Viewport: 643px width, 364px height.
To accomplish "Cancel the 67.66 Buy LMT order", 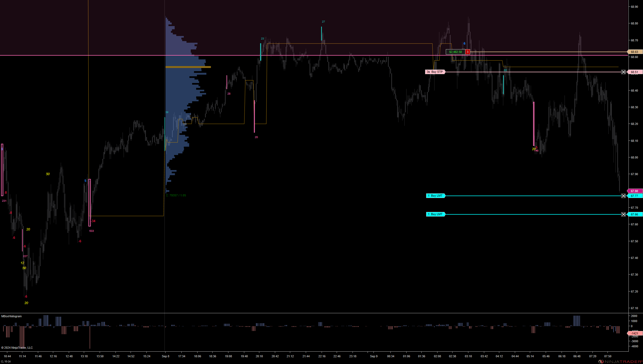I will click(x=623, y=214).
